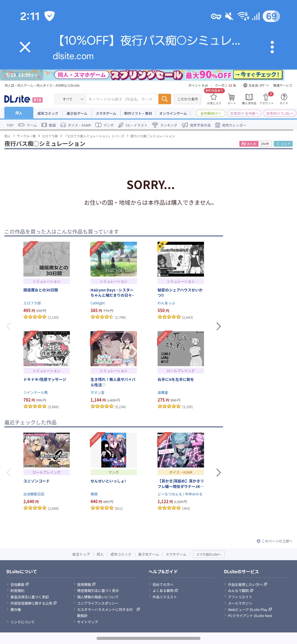Screen dimensions: 297x644
Task: Open the 発売カレンダー calendar link
Action: pos(230,125)
